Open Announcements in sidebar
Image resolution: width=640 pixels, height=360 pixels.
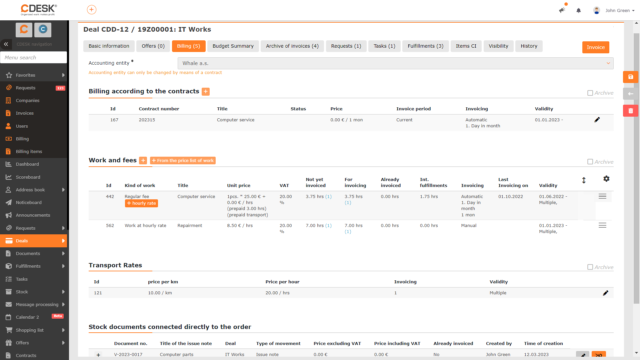[x=33, y=215]
